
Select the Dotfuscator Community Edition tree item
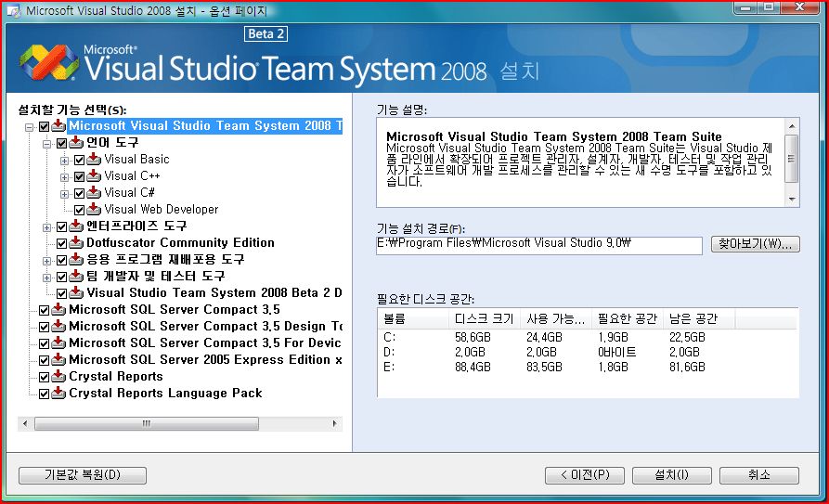pyautogui.click(x=180, y=243)
